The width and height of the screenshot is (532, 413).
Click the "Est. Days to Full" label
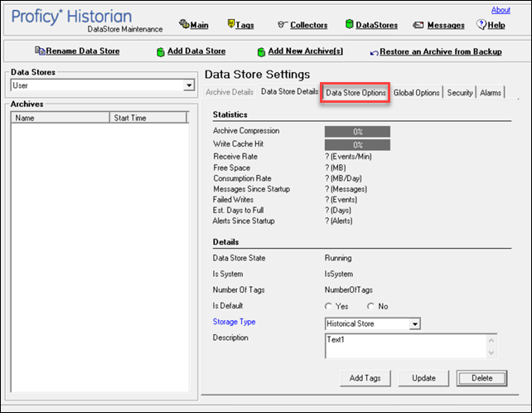click(x=238, y=211)
